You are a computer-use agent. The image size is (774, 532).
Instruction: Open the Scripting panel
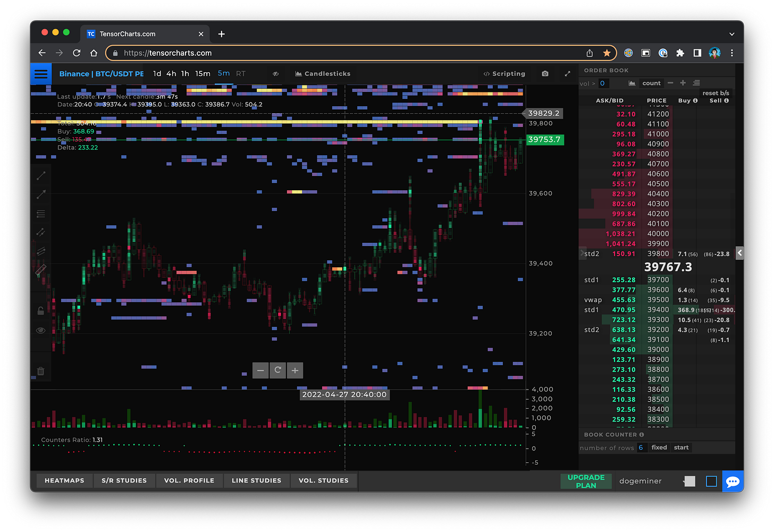[504, 74]
